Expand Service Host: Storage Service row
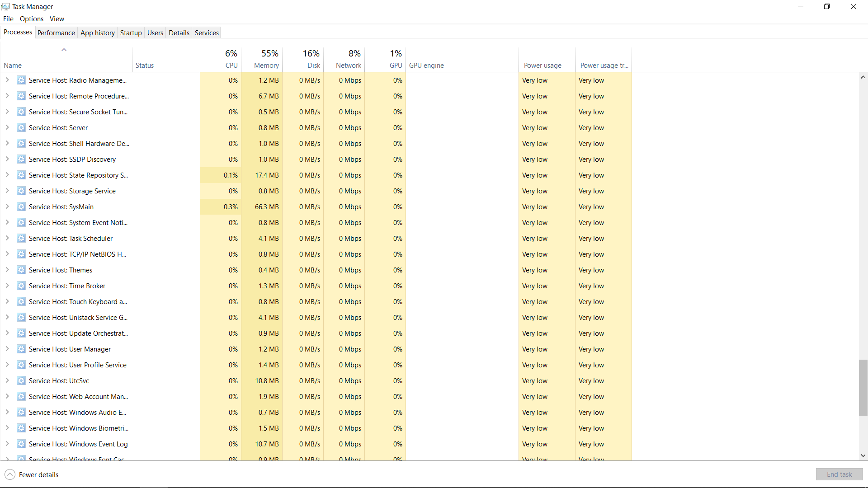The height and width of the screenshot is (488, 868). 7,191
